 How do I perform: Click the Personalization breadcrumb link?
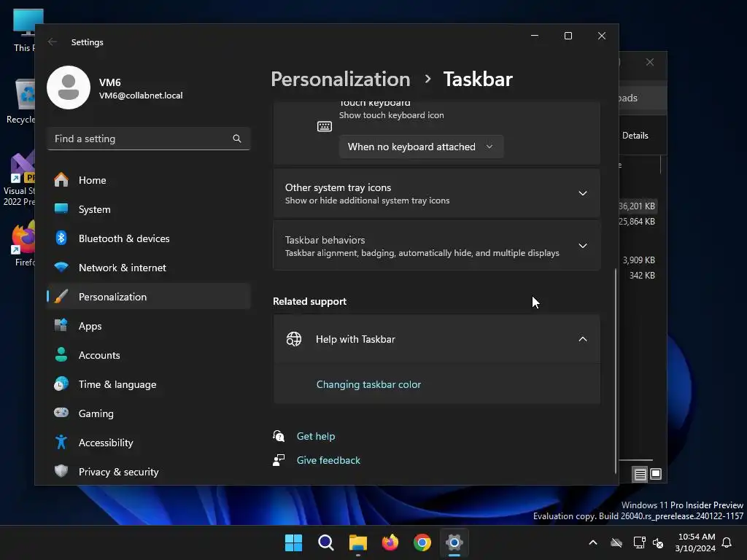click(x=341, y=79)
